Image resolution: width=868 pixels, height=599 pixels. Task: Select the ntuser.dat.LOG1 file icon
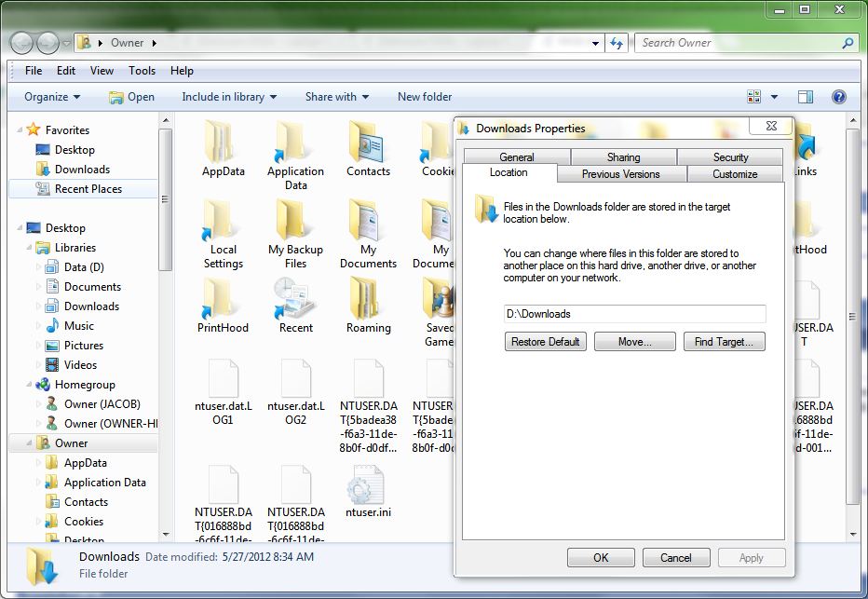click(223, 377)
